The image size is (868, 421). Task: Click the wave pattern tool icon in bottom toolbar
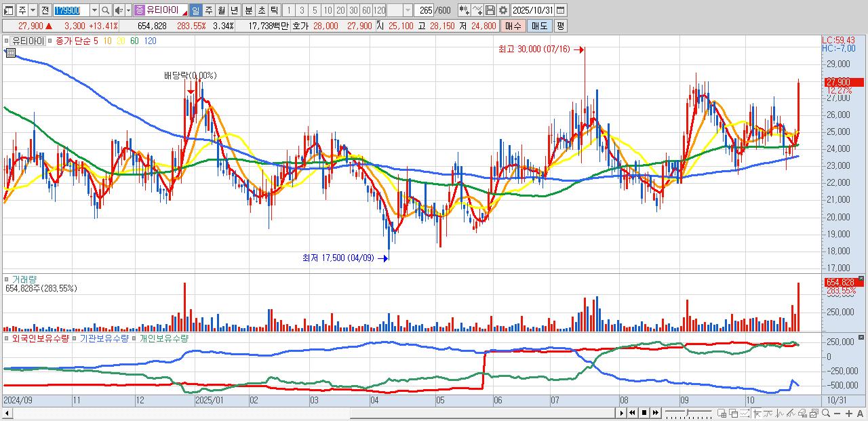pyautogui.click(x=779, y=413)
